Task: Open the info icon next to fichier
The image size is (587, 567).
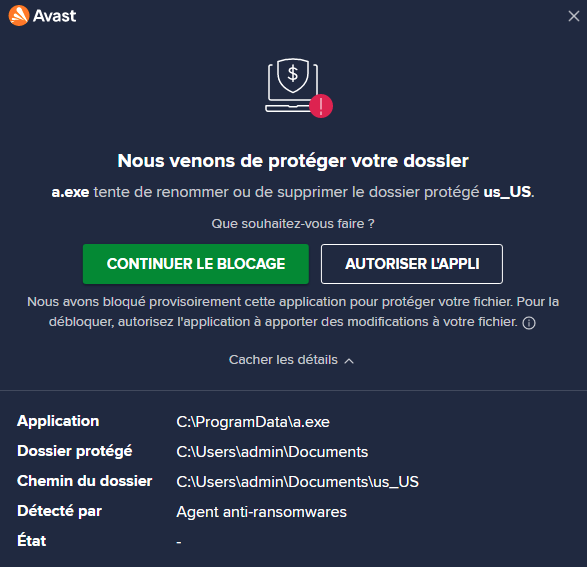Action: [529, 323]
